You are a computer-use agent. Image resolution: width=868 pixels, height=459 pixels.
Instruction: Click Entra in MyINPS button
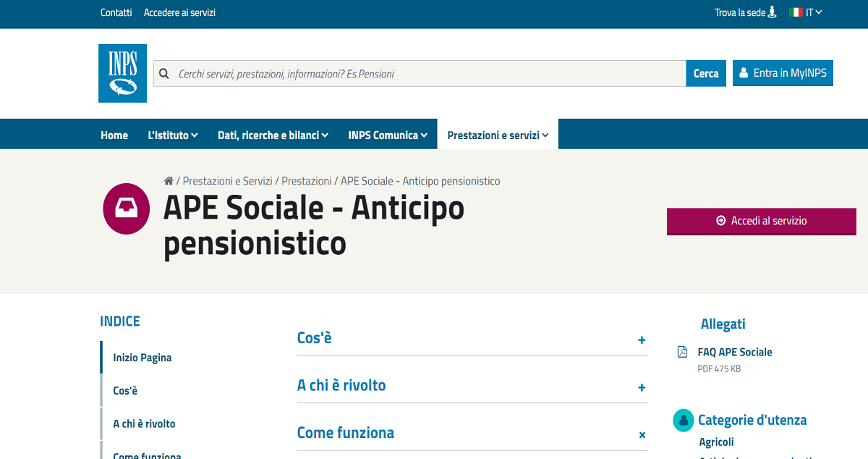pyautogui.click(x=783, y=73)
